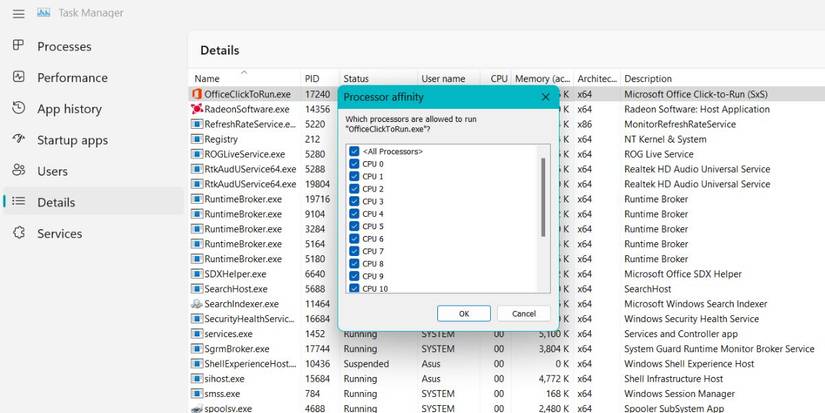The image size is (825, 413).
Task: Open the Services puzzle icon
Action: [x=18, y=233]
